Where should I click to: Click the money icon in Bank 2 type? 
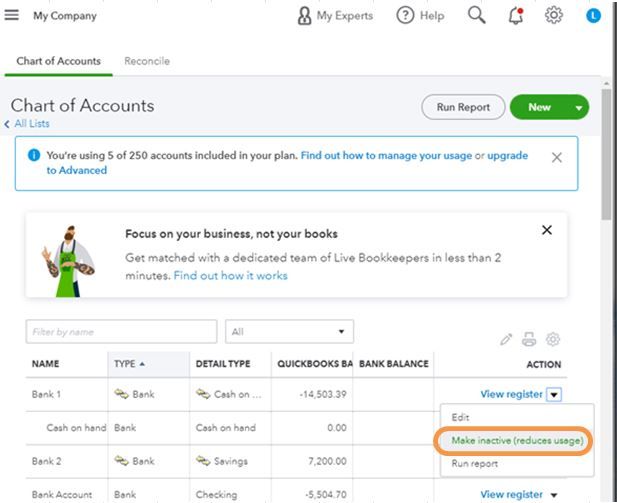coord(121,460)
